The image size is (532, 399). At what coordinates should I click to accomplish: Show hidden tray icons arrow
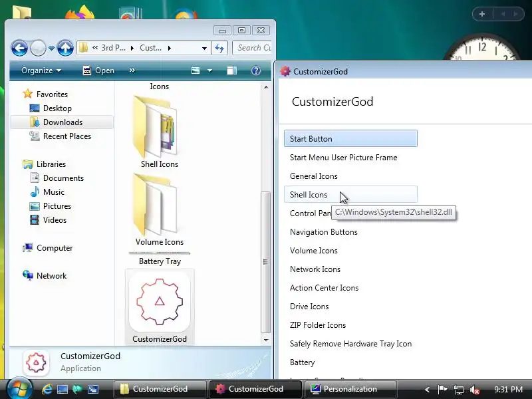pyautogui.click(x=427, y=390)
